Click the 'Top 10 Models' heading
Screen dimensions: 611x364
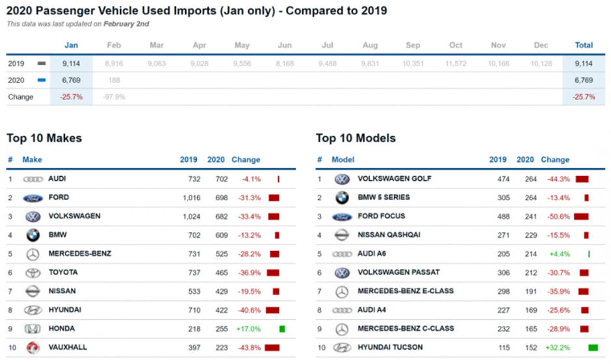[x=356, y=138]
